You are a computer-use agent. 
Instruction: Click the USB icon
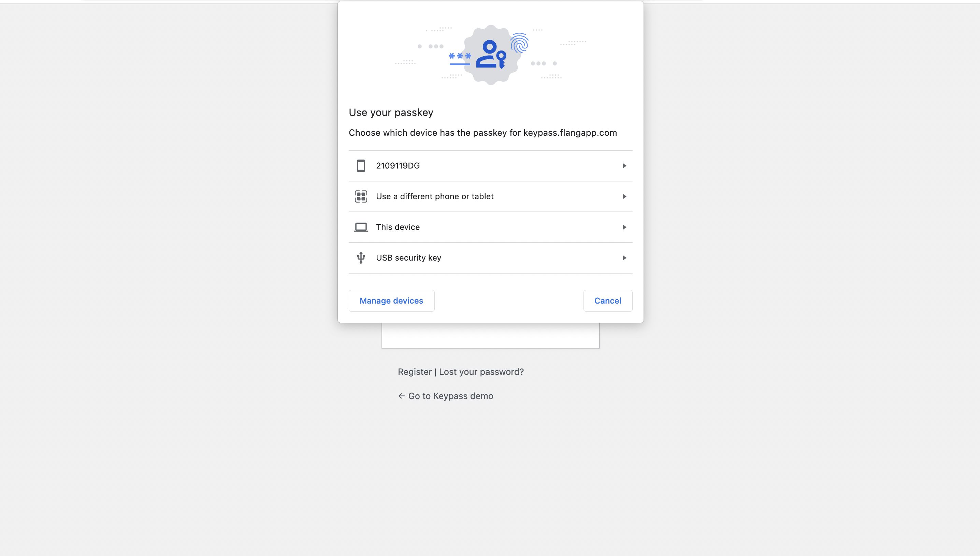(x=361, y=258)
